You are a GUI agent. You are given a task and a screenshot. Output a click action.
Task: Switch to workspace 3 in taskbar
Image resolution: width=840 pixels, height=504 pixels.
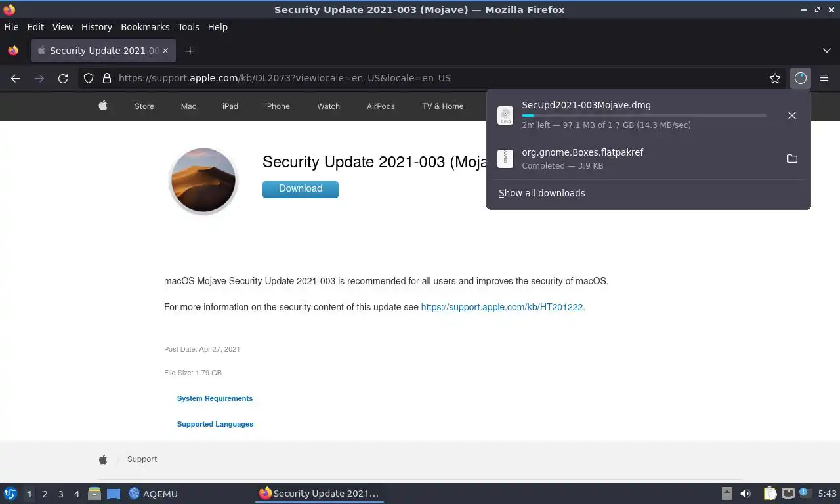(61, 494)
